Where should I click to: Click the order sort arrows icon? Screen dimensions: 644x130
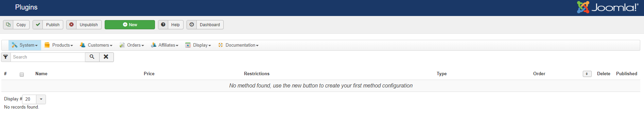[x=587, y=74]
